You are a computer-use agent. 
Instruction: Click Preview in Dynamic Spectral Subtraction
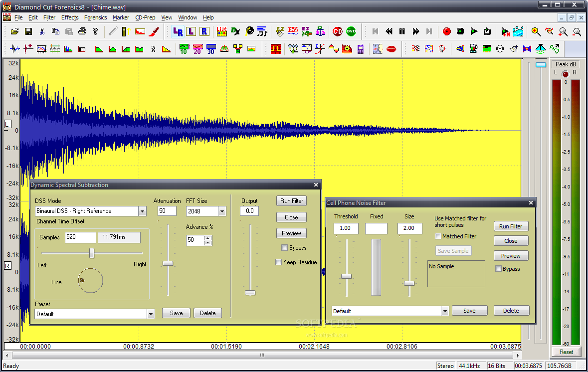[291, 233]
